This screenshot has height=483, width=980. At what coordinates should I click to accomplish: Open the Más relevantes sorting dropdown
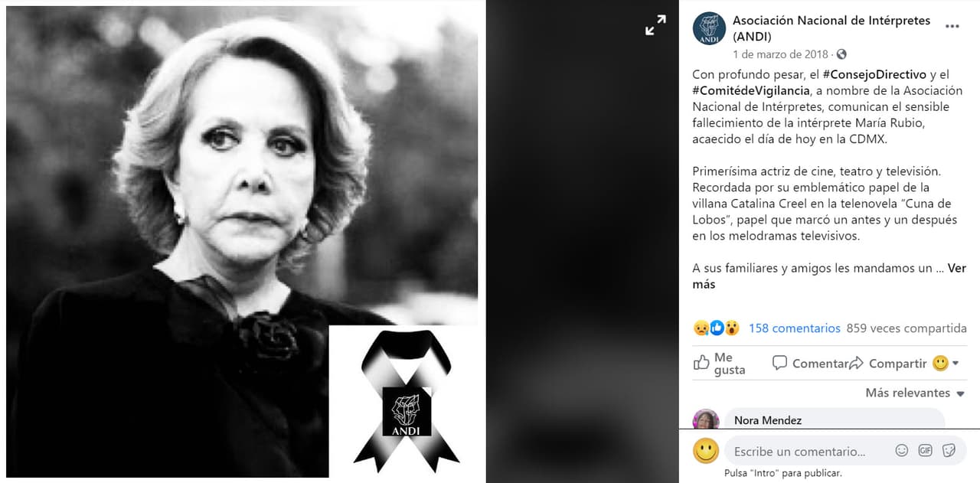[x=914, y=393]
